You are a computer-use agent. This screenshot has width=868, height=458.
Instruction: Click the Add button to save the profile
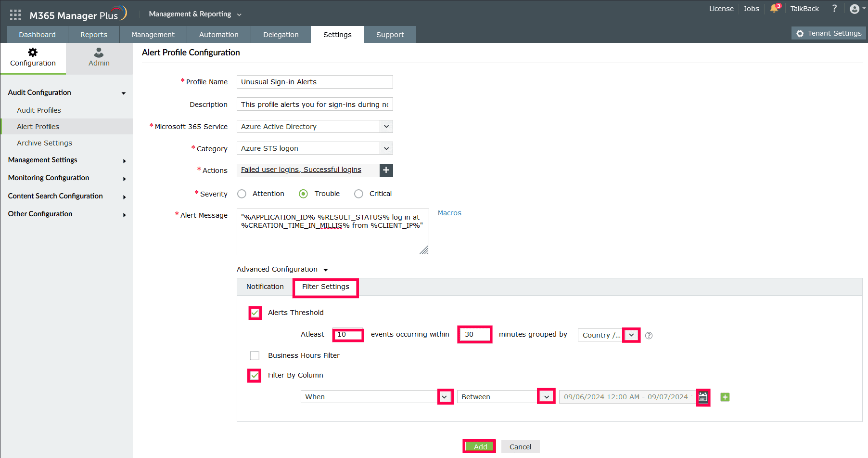click(x=479, y=446)
